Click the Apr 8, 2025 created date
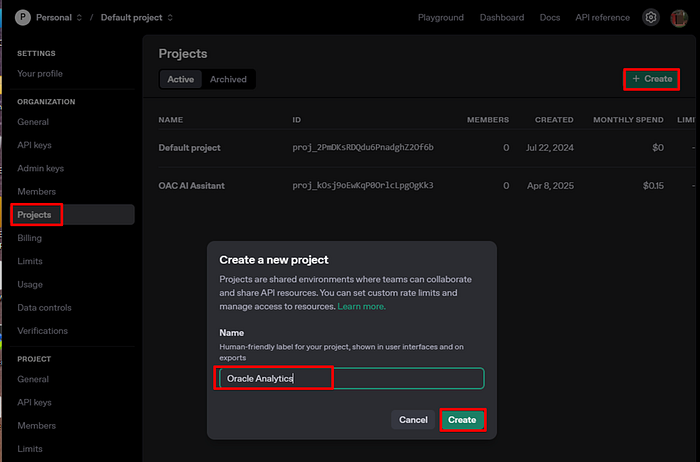This screenshot has height=462, width=700. [x=550, y=186]
